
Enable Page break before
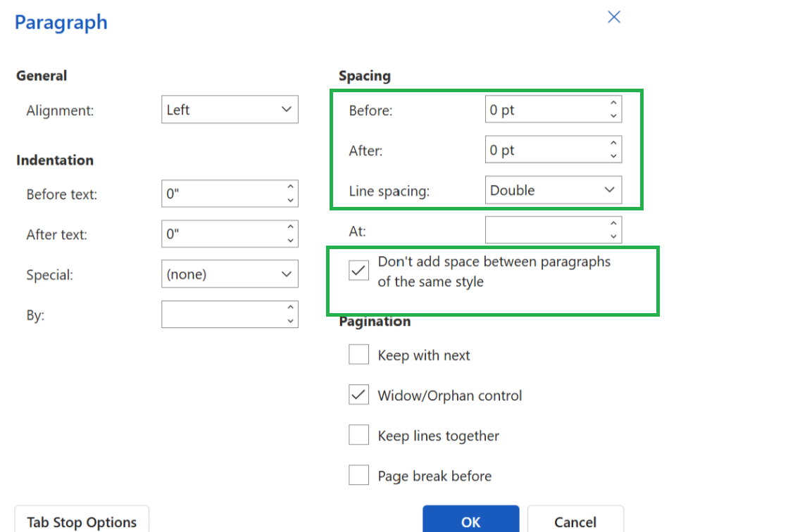(x=358, y=474)
